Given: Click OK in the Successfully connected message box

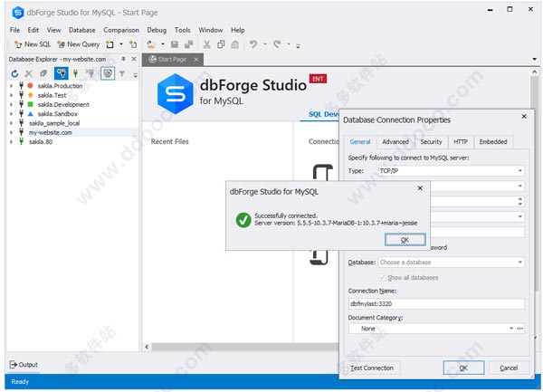Looking at the screenshot, I should 405,240.
